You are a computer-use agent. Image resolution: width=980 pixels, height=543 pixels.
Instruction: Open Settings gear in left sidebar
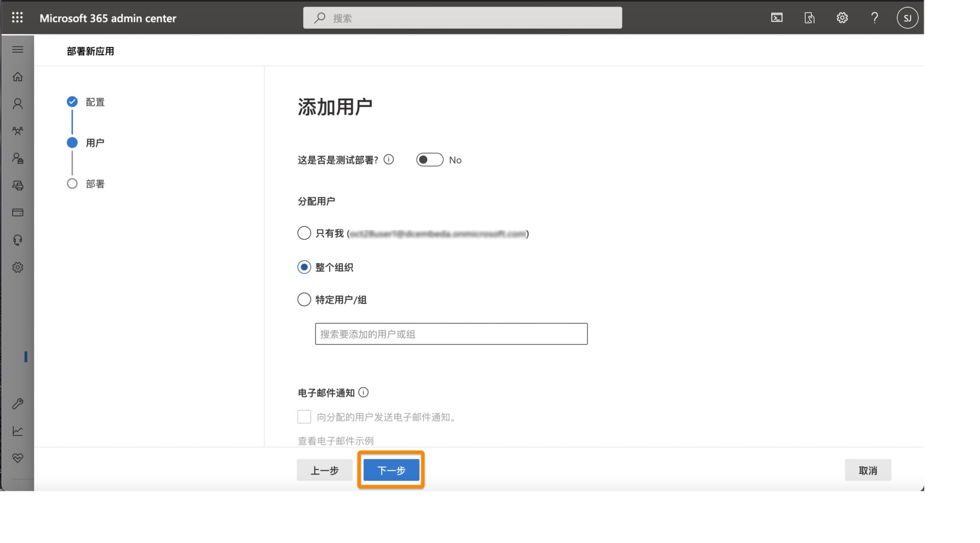(18, 267)
